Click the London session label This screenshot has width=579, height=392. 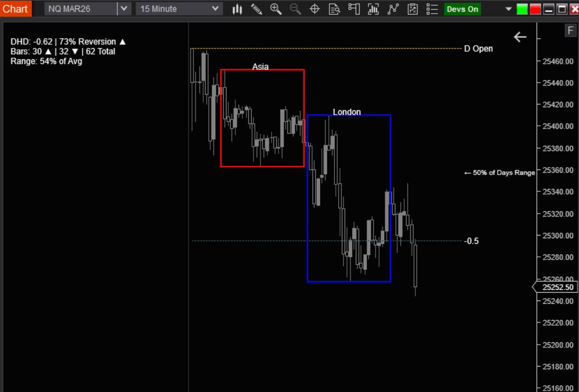point(347,112)
